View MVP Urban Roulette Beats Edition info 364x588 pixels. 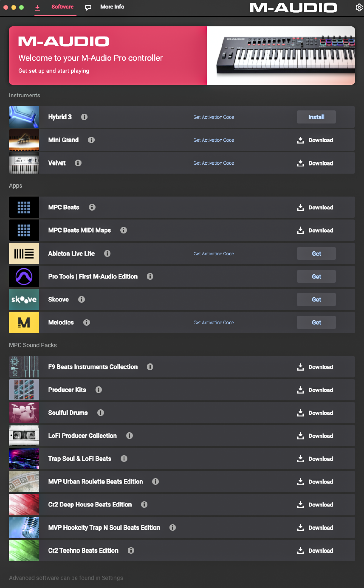(156, 482)
